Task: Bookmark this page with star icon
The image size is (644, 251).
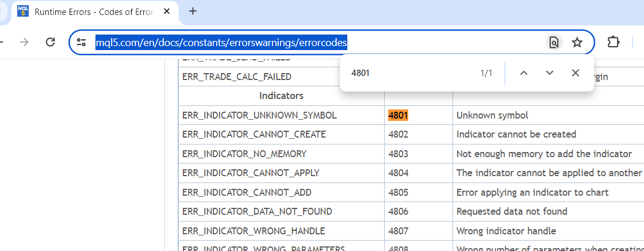Action: coord(577,42)
